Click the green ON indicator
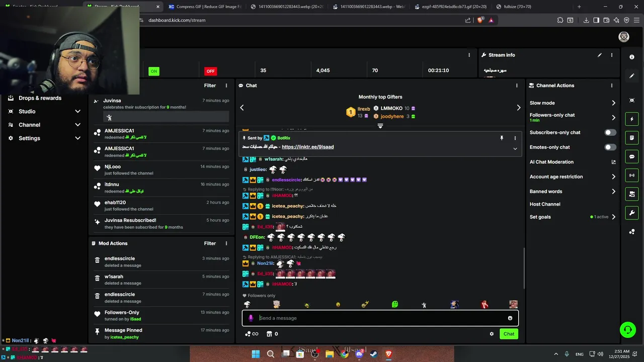644x362 pixels. point(154,71)
